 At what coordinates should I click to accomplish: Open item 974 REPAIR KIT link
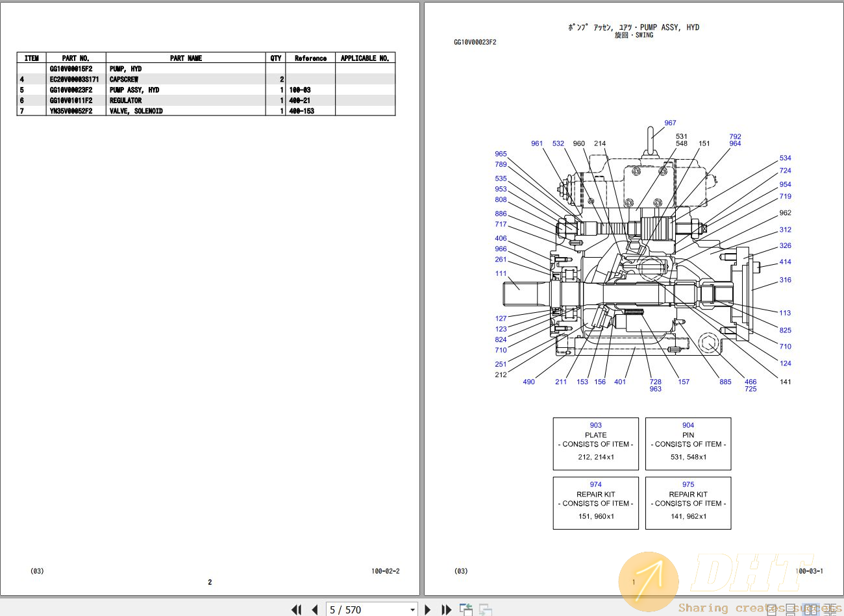[596, 485]
